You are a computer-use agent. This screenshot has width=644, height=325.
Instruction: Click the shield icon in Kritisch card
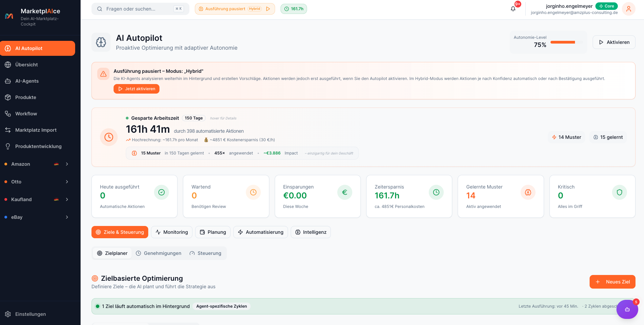click(619, 192)
